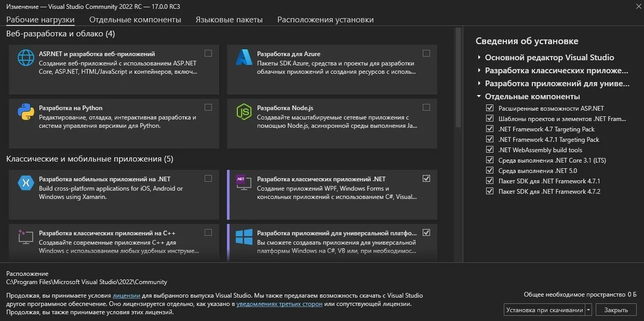This screenshot has width=644, height=321.
Task: Click the install location path C:\Program Files text
Action: (x=87, y=282)
